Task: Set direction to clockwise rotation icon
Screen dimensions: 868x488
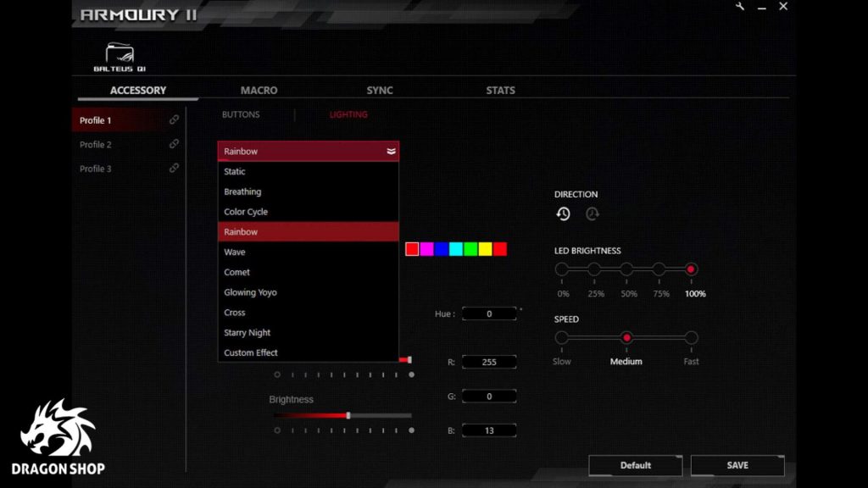Action: pyautogui.click(x=593, y=214)
